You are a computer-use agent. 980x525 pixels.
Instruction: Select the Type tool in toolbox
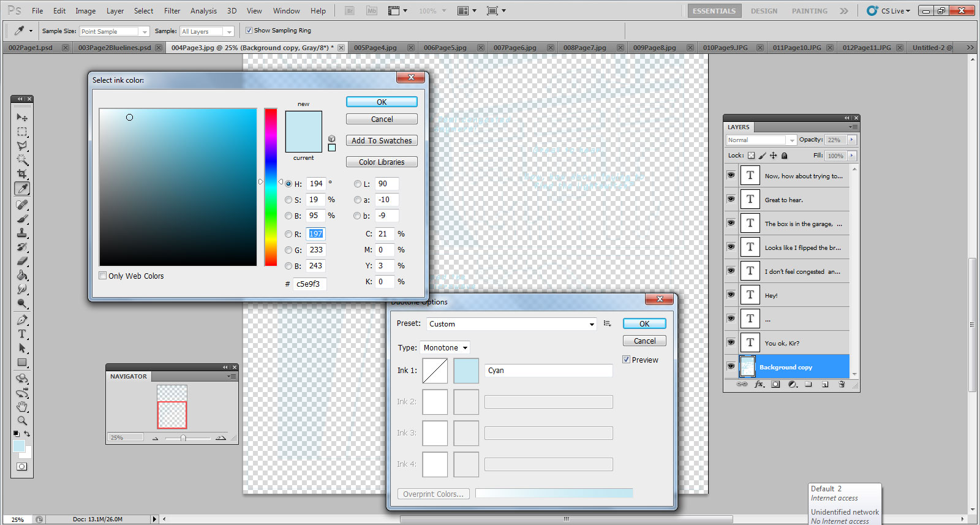coord(22,334)
